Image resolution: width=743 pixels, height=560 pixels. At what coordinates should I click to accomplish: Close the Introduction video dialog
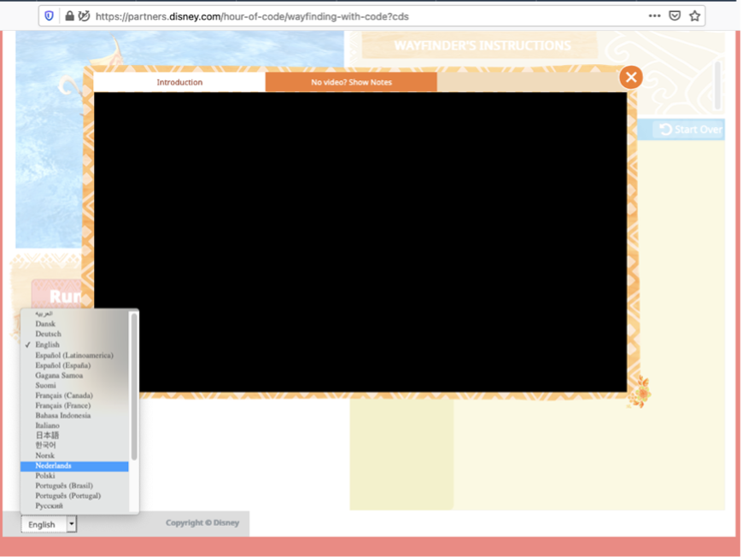coord(631,77)
